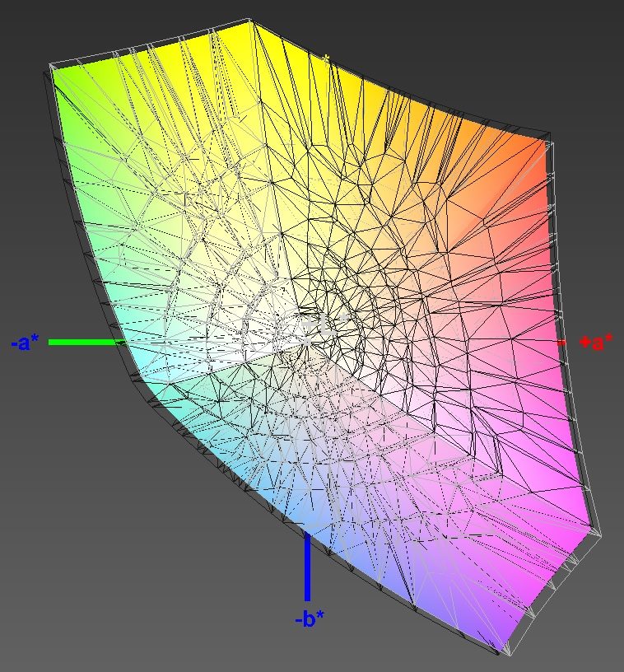The image size is (624, 672).
Task: Click the -a* axis label
Action: click(25, 343)
